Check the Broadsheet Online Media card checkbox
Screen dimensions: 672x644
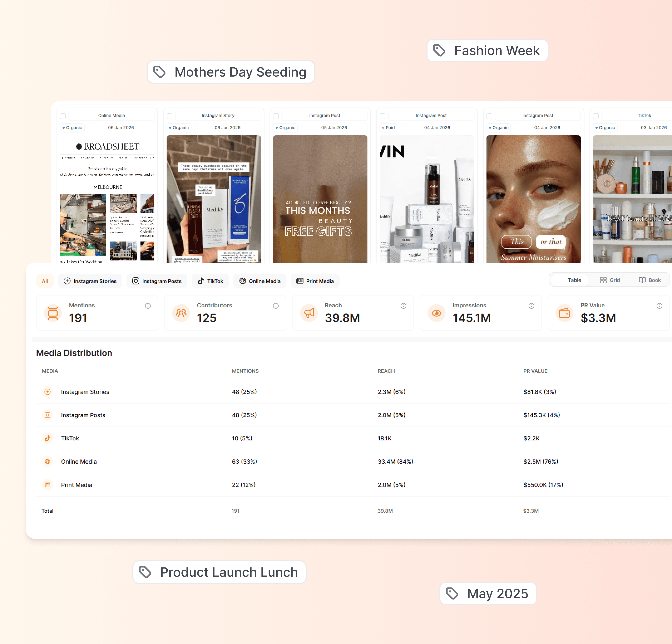[63, 116]
